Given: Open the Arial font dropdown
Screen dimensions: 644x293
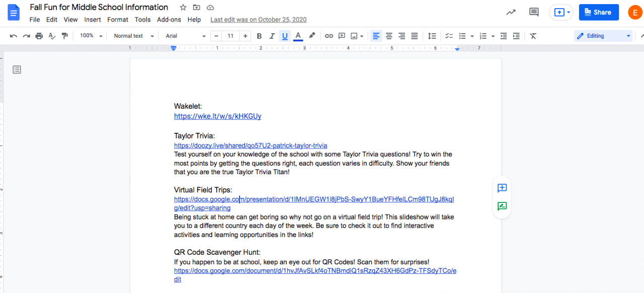Looking at the screenshot, I should click(x=186, y=36).
